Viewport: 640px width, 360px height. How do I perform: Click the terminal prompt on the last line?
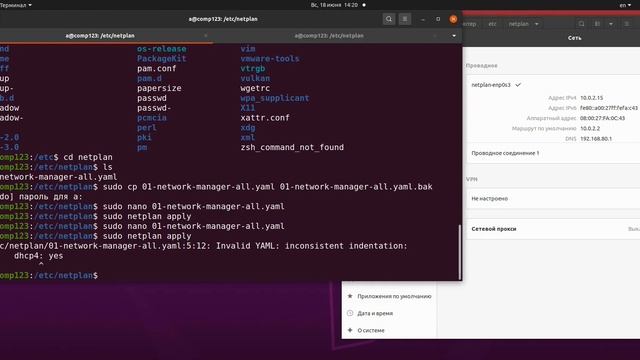click(x=49, y=276)
